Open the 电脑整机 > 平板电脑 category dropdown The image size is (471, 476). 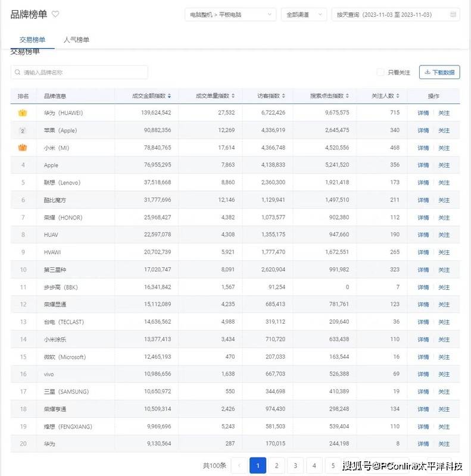230,14
